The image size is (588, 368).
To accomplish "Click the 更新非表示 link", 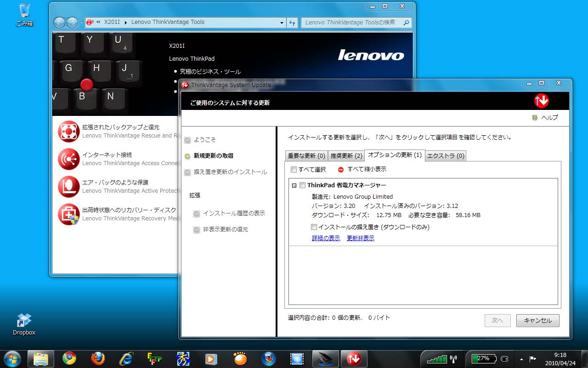I will [x=361, y=238].
